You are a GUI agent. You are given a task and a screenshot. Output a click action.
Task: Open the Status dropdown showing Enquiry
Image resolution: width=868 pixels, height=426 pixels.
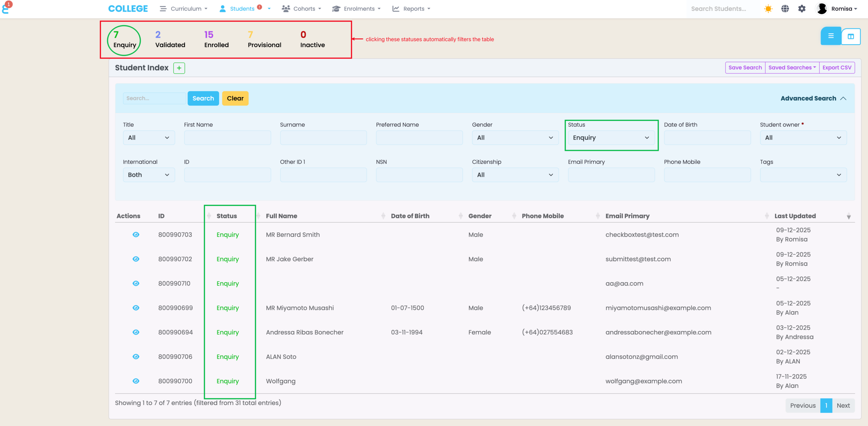coord(611,138)
